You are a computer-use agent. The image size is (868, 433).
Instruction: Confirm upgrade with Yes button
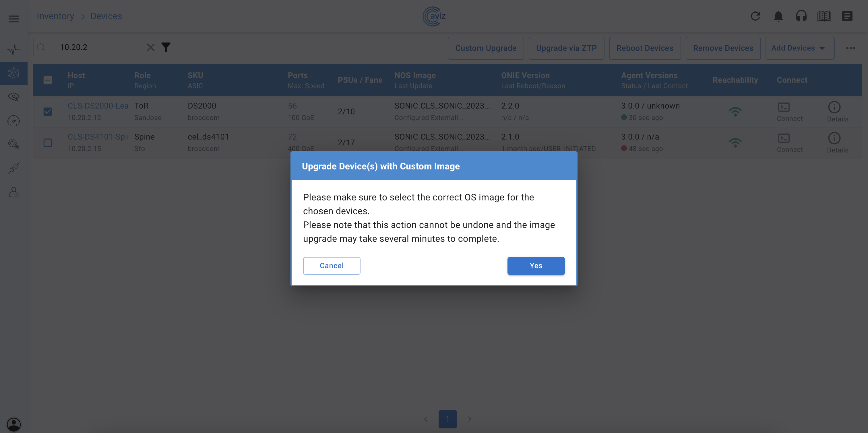point(536,266)
